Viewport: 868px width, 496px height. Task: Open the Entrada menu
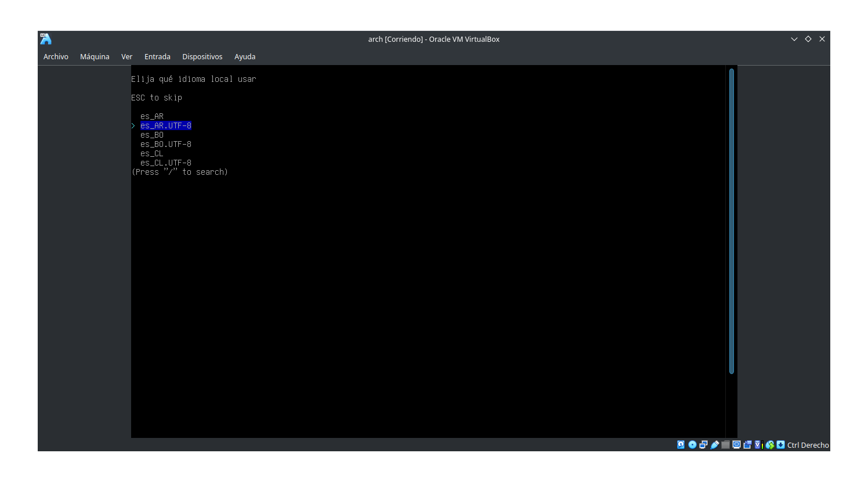[157, 56]
